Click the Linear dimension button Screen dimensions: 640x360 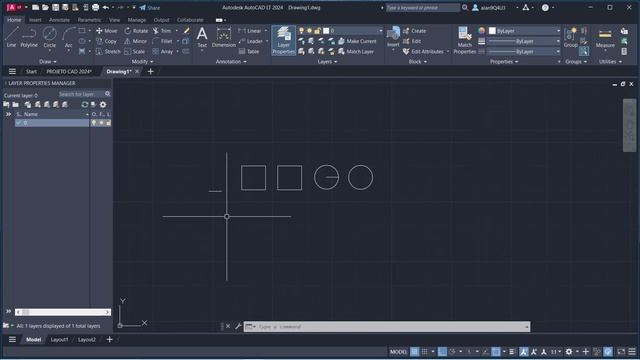[250, 31]
